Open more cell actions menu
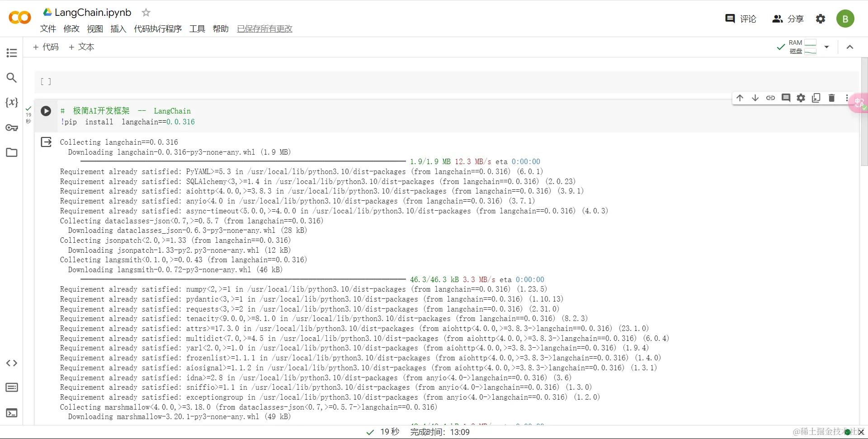The height and width of the screenshot is (439, 868). (847, 98)
